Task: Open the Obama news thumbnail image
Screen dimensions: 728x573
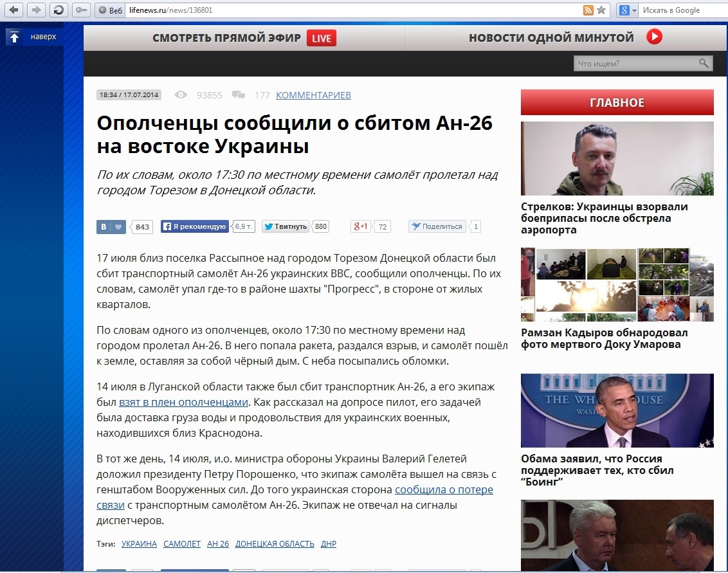Action: click(617, 410)
